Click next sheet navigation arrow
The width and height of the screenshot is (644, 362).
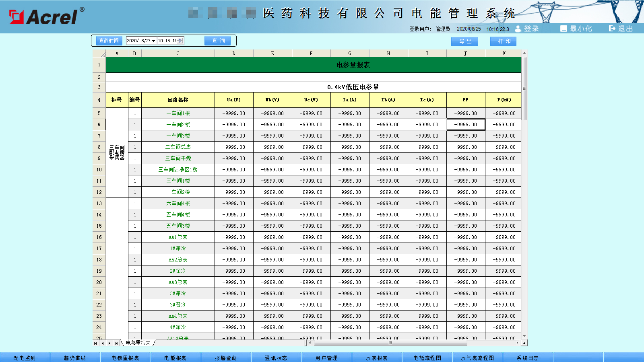[x=109, y=343]
